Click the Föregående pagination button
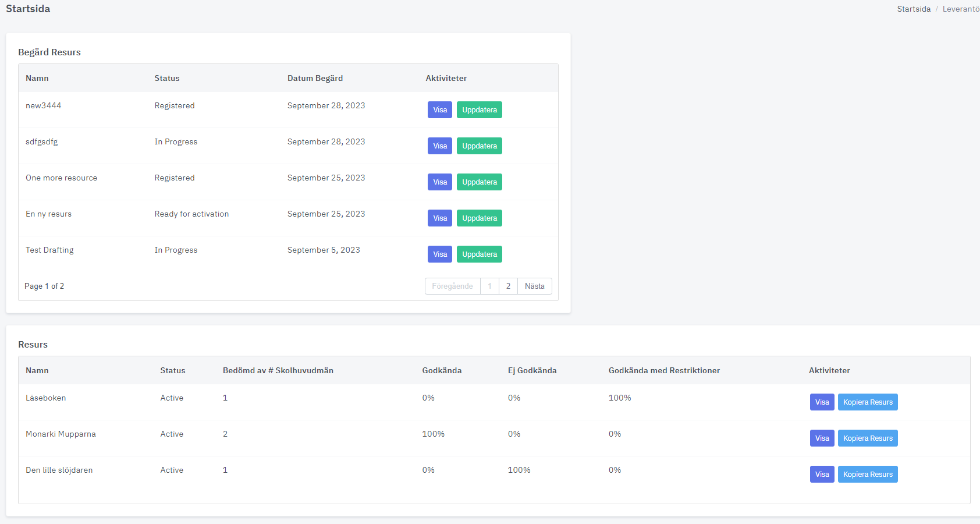Screen dimensions: 980x524 tap(453, 286)
